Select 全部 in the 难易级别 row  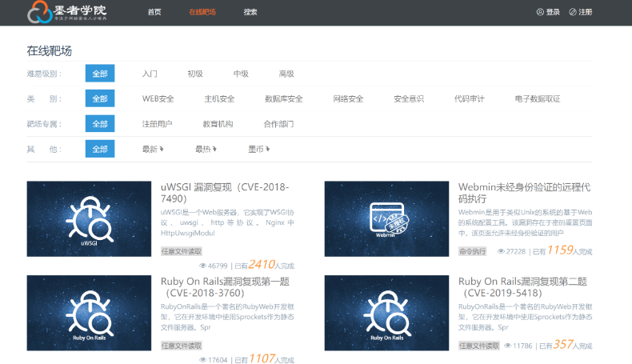coord(100,74)
